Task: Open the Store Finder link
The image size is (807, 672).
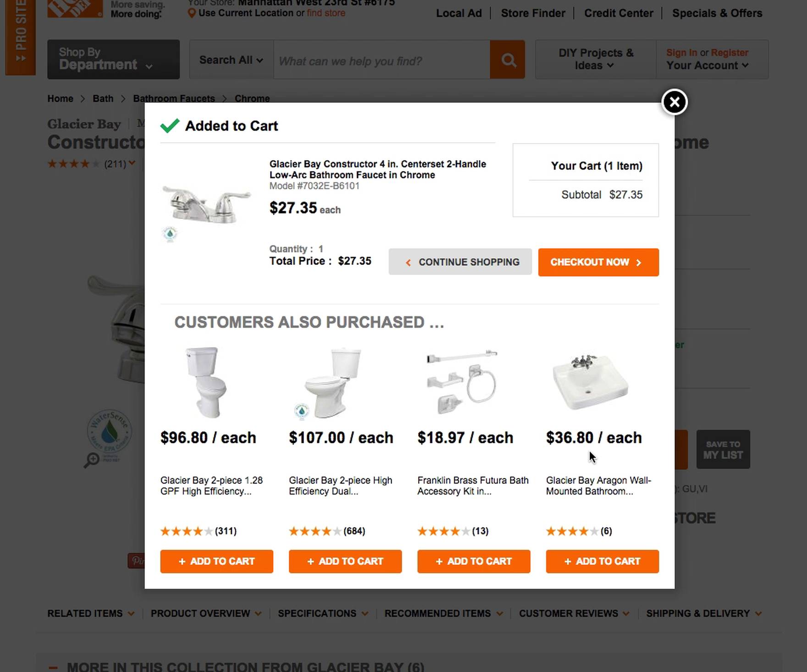Action: coord(533,13)
